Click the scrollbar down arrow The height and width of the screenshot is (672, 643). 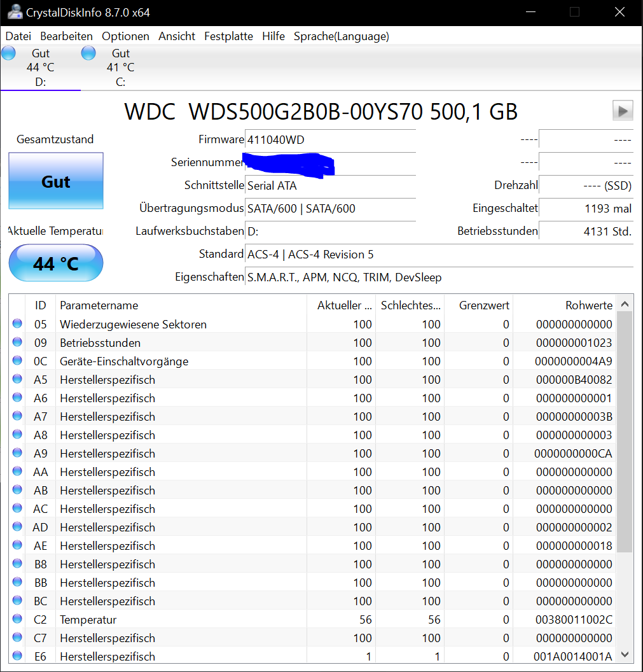625,654
